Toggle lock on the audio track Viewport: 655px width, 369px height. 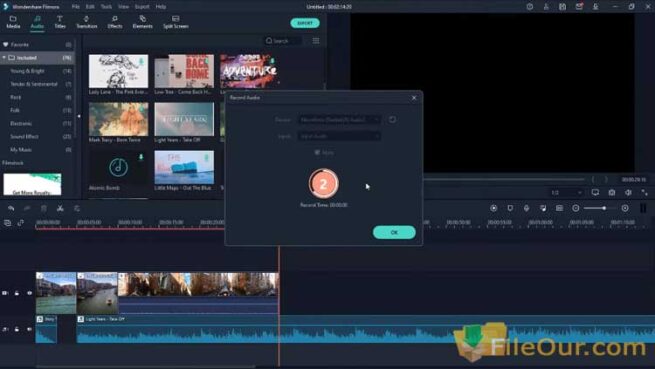pos(17,329)
